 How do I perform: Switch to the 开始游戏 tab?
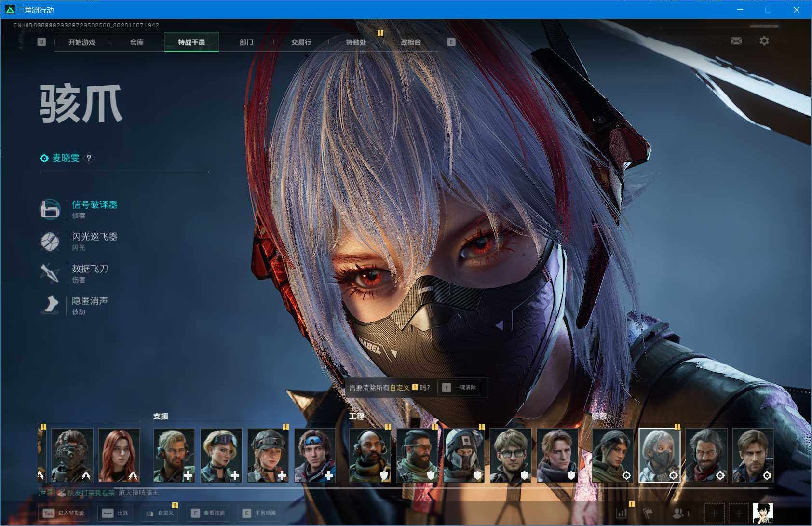82,42
